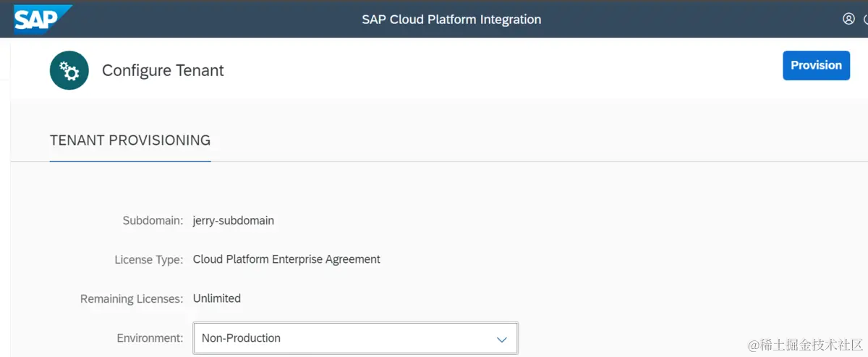Click the Non-Production text in the field
The width and height of the screenshot is (868, 357).
pos(241,338)
